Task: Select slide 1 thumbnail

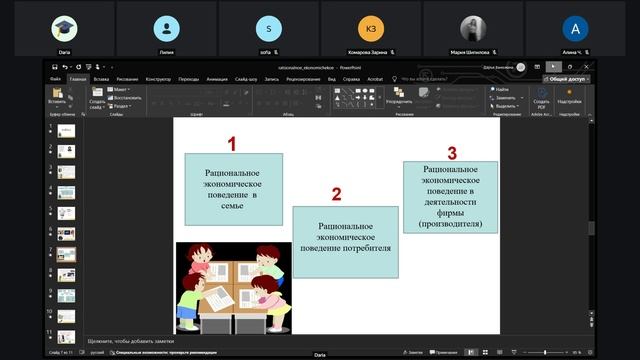Action: click(66, 131)
